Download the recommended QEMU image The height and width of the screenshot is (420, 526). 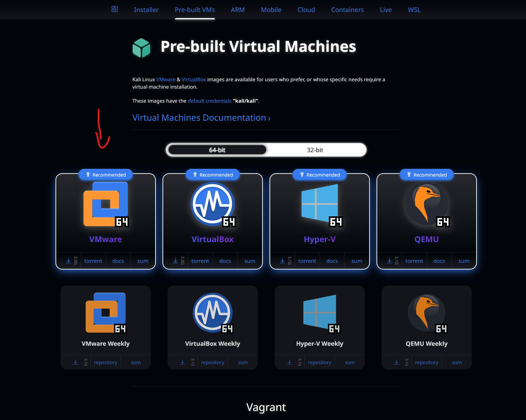click(389, 260)
